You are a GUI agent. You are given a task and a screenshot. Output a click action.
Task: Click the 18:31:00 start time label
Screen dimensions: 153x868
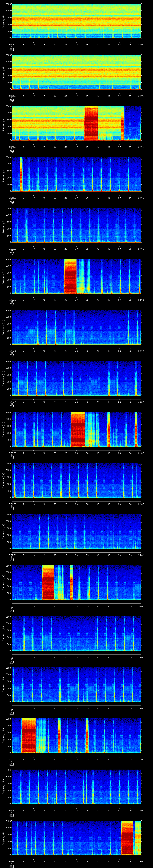point(12,504)
